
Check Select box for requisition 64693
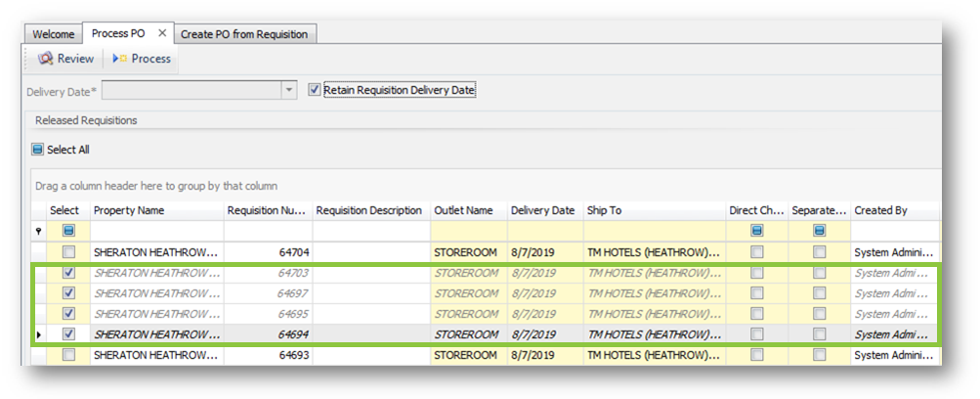pos(68,355)
